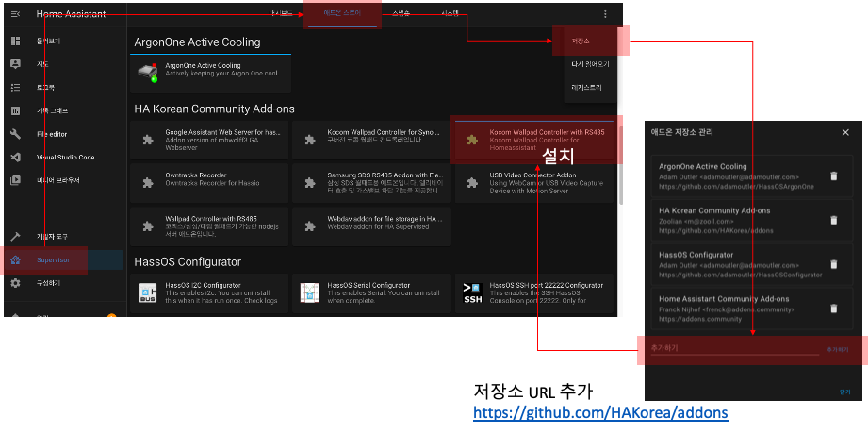
Task: Click Franck Nijhof maintainer text
Action: 727,309
